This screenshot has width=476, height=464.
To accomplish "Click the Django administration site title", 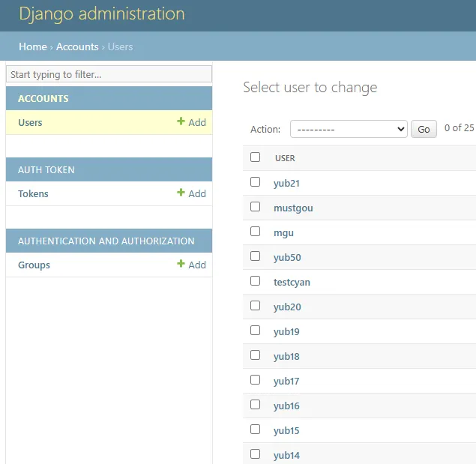I will [102, 14].
